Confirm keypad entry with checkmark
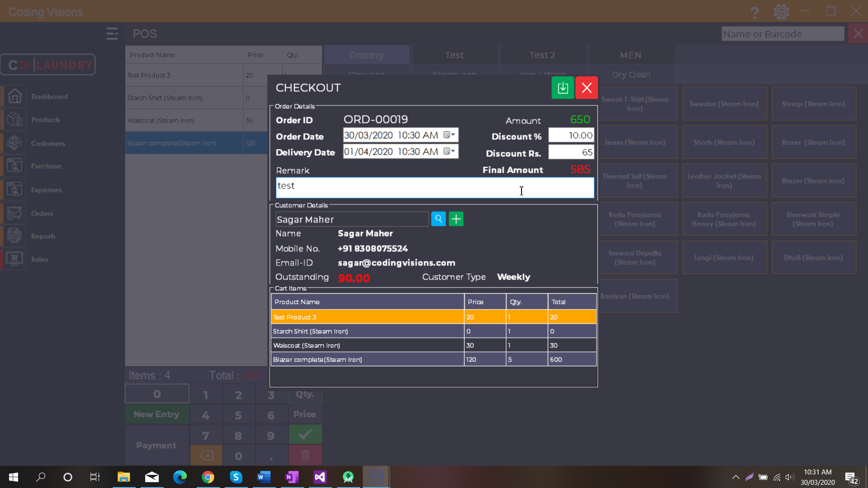The image size is (868, 488). (305, 435)
